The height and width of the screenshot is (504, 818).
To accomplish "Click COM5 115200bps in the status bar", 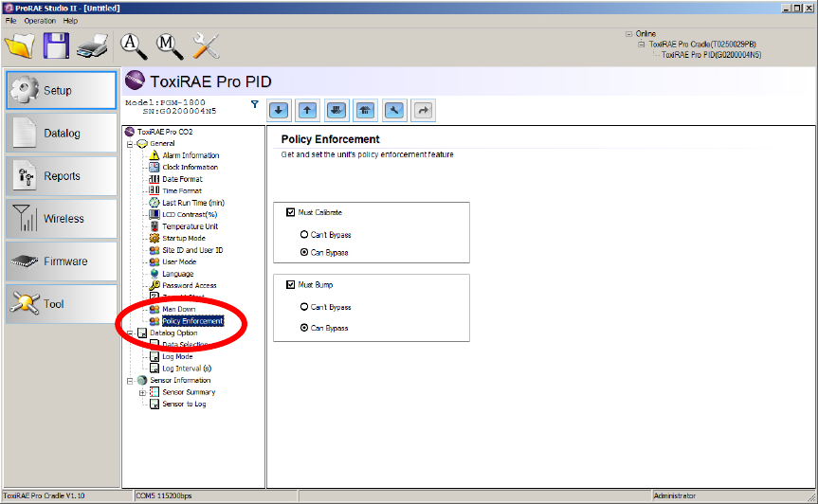I will [x=164, y=495].
